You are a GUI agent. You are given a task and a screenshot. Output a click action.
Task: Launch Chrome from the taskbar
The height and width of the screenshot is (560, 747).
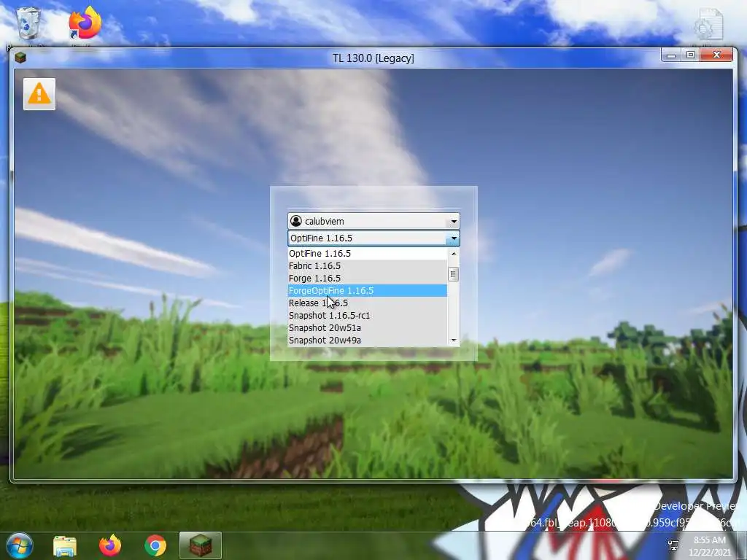coord(155,545)
